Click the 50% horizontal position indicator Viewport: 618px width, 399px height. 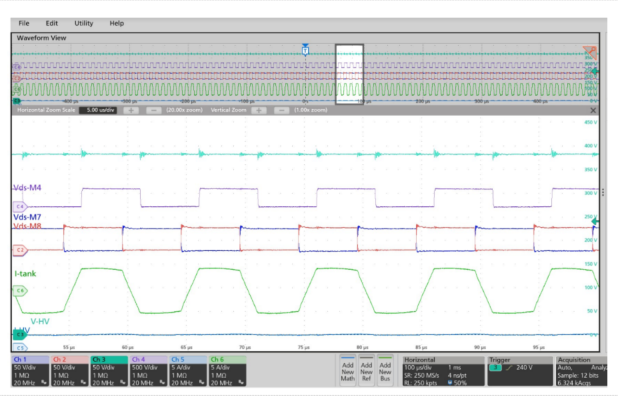click(x=457, y=383)
